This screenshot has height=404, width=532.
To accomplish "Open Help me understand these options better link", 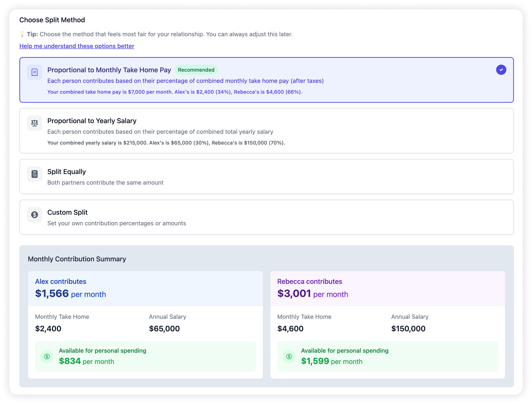I will coord(77,46).
